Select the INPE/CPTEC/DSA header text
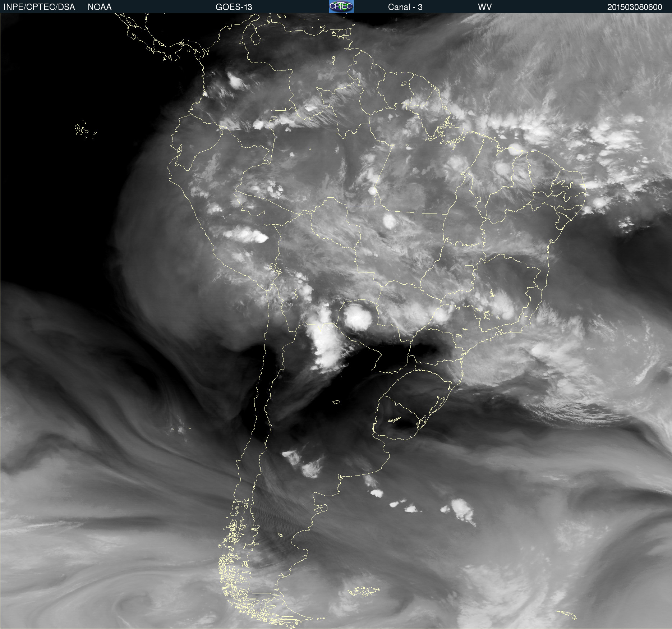Screen dimensions: 672x629 coord(39,7)
